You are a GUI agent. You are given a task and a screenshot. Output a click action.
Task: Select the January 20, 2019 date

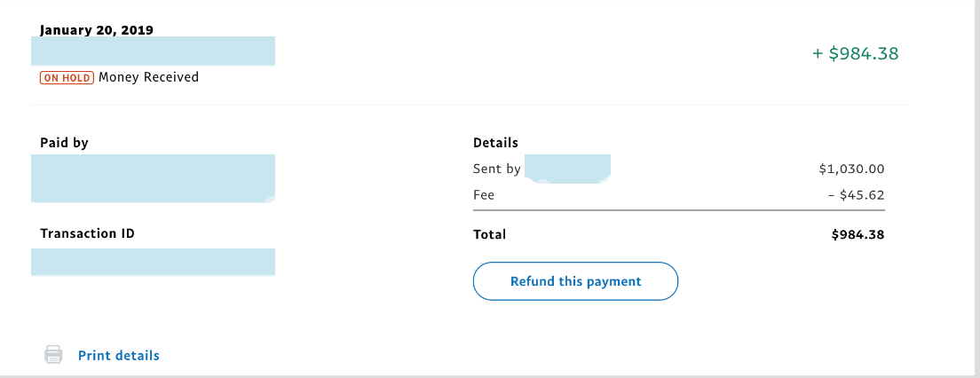(97, 29)
